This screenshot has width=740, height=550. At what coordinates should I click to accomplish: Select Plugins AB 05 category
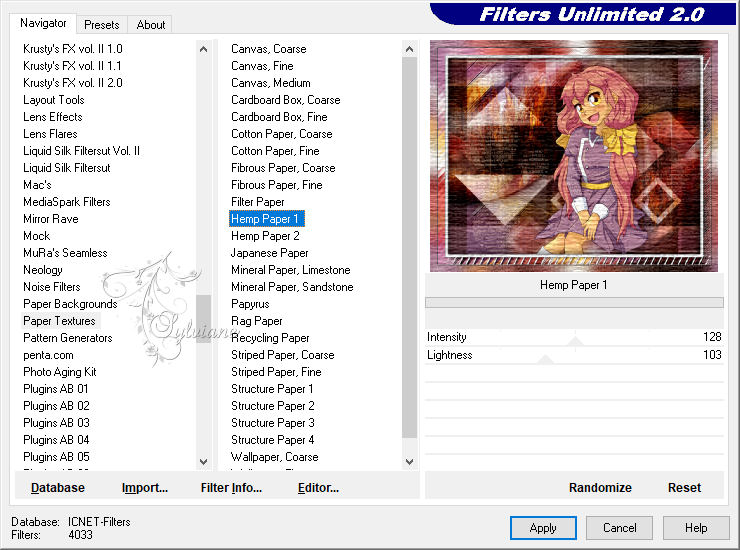56,457
